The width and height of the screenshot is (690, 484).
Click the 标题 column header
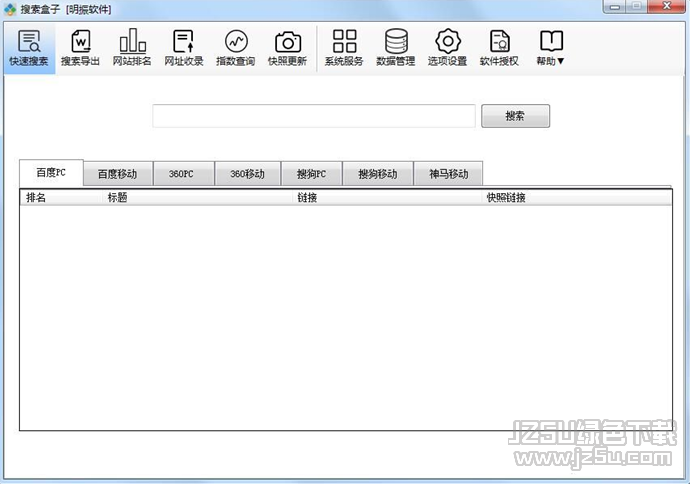(x=197, y=198)
